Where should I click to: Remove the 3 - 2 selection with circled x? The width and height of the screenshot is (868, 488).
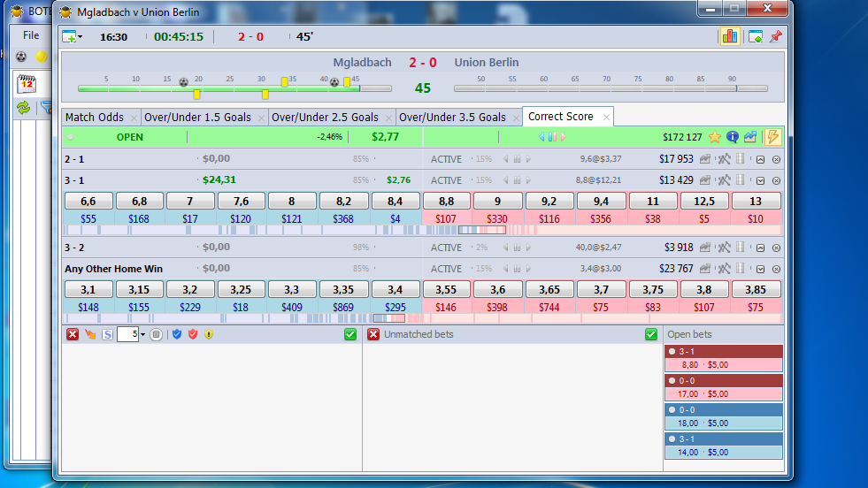(776, 248)
